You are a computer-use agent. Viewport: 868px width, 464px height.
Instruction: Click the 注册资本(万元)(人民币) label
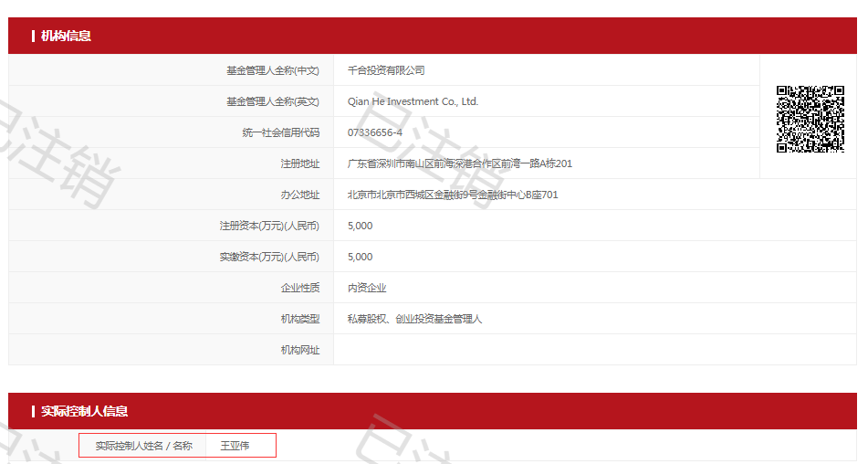pyautogui.click(x=269, y=226)
